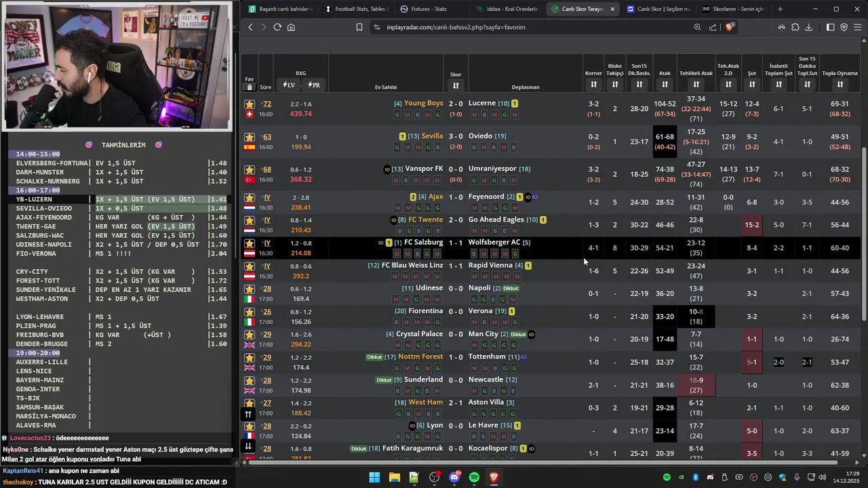Unfavorite the Sevilla vs Oviedo star

[250, 136]
